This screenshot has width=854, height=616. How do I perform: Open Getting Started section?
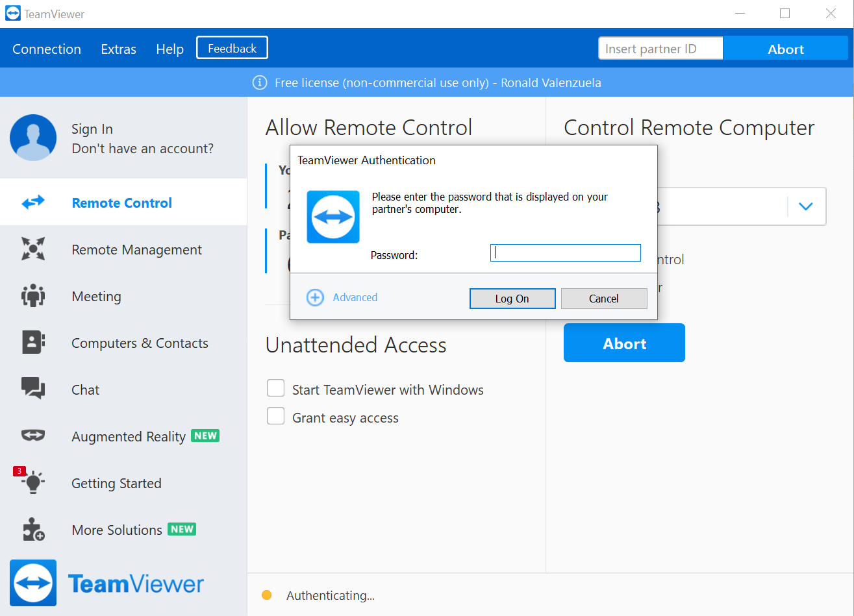tap(123, 483)
